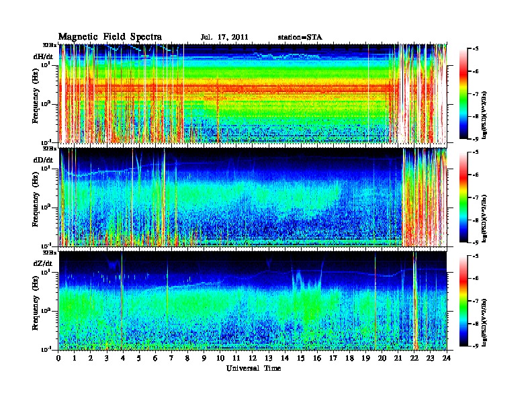Image resolution: width=532 pixels, height=411 pixels.
Task: Click hour tick label "6" on time axis
Action: point(155,358)
